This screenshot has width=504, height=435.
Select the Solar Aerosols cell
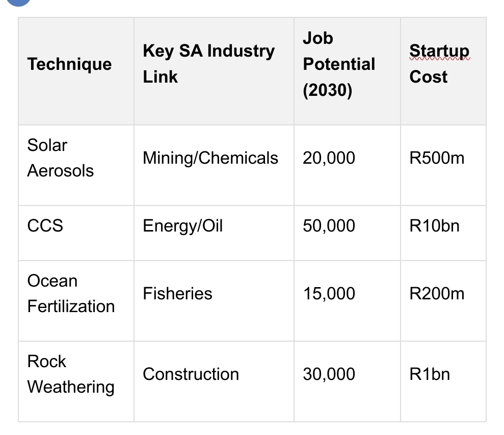tap(61, 158)
